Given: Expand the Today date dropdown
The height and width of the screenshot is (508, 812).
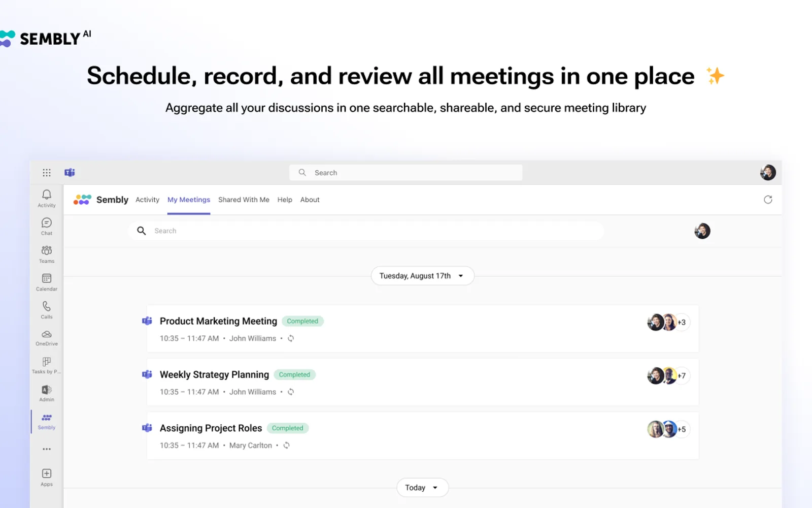Looking at the screenshot, I should pos(422,488).
